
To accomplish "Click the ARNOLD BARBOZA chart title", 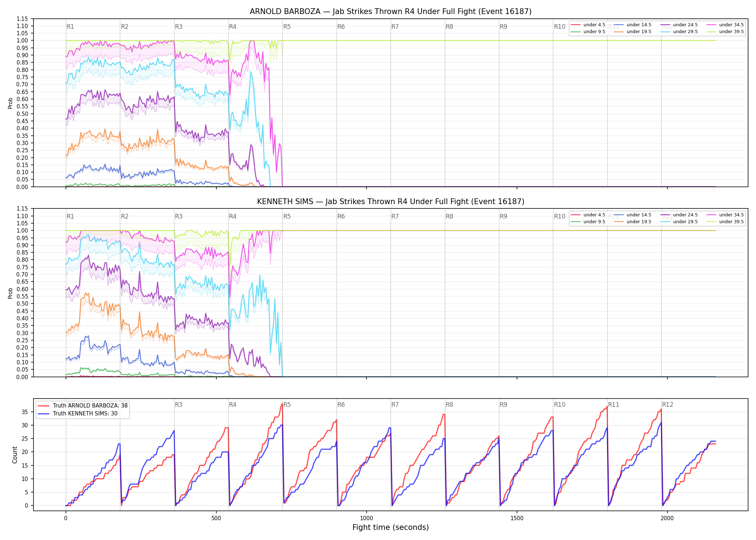I will 391,12.
